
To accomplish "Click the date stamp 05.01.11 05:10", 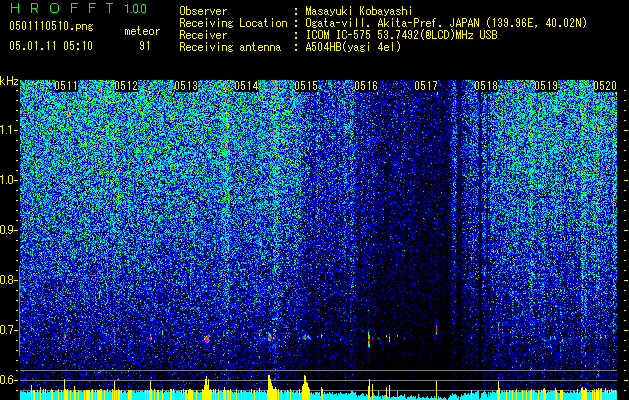I will 51,46.
